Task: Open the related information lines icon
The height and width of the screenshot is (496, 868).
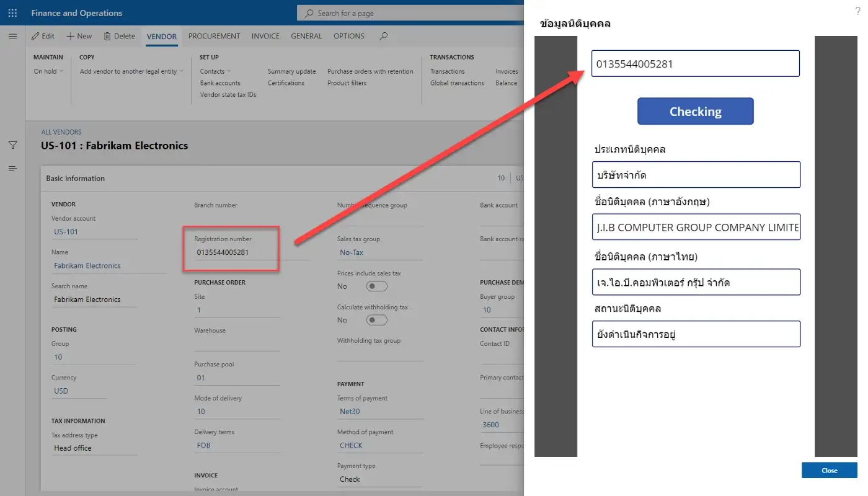Action: point(12,169)
